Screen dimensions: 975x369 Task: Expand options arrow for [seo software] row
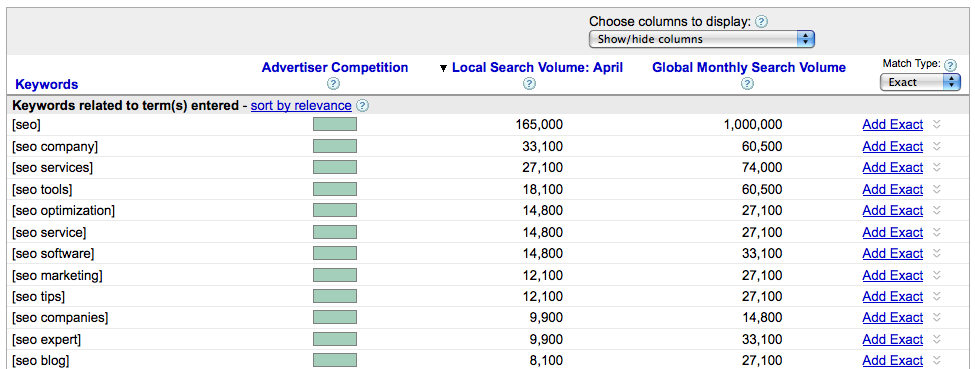coord(937,253)
